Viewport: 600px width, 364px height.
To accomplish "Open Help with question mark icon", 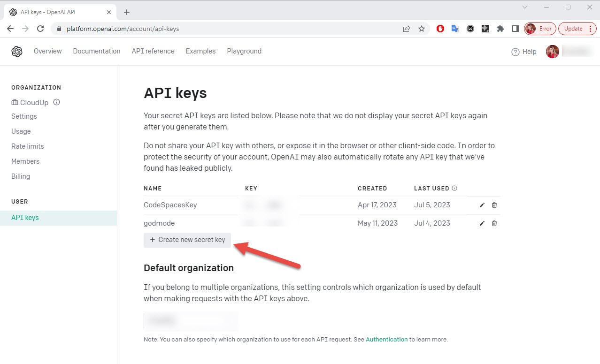I will (524, 52).
